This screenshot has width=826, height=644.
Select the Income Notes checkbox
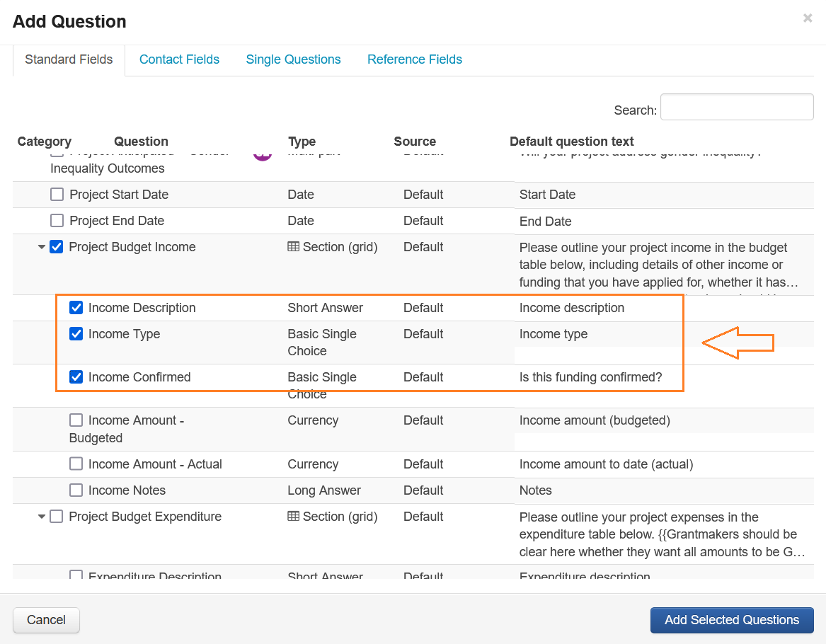coord(76,490)
